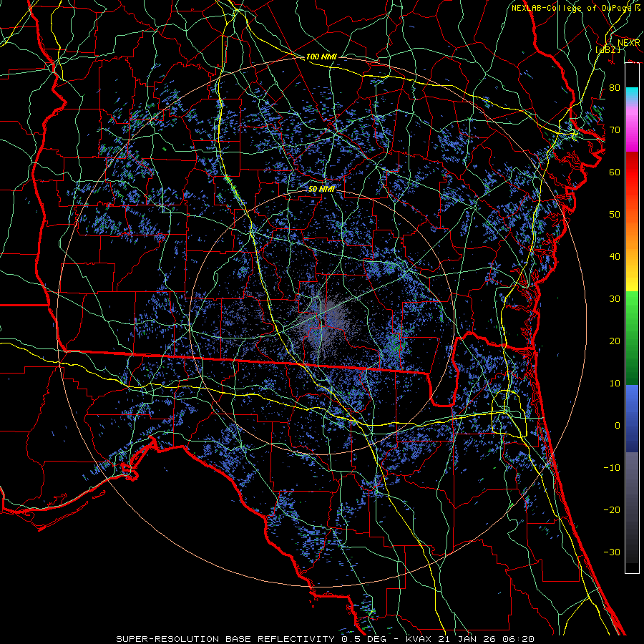Screen dimensions: 644x644
Task: Click the KVAX 21 JAN 26 06:20 timestamp
Action: coord(470,639)
